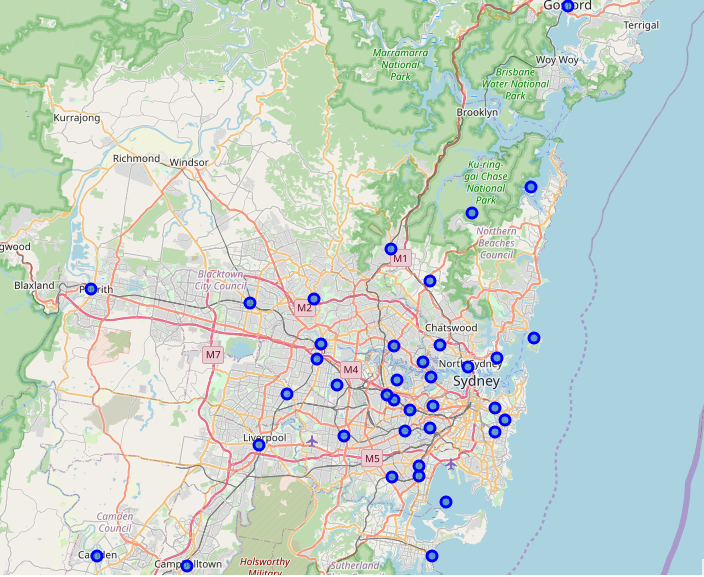Click the M2 motorway shield
This screenshot has height=577, width=704.
coord(304,308)
